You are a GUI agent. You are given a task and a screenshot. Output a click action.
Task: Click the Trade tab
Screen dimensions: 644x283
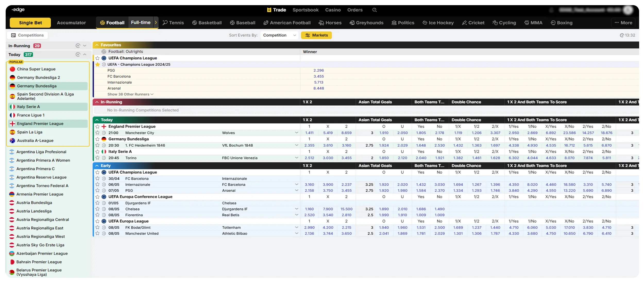tap(276, 10)
